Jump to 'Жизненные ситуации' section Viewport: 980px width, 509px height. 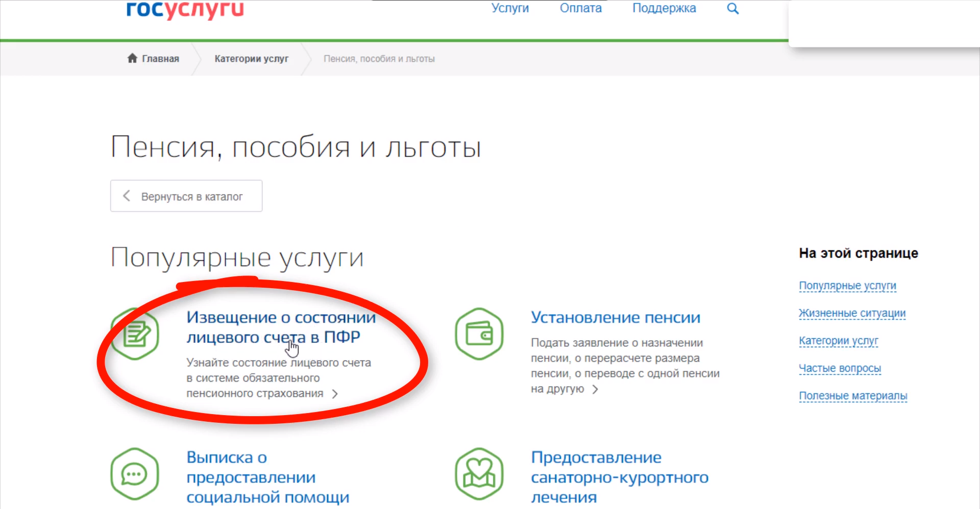[852, 313]
